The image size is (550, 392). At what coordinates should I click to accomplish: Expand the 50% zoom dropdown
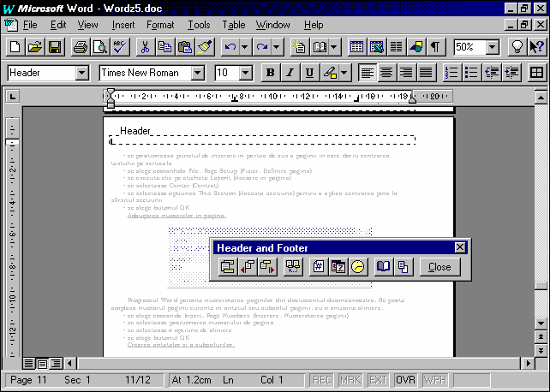coord(493,47)
